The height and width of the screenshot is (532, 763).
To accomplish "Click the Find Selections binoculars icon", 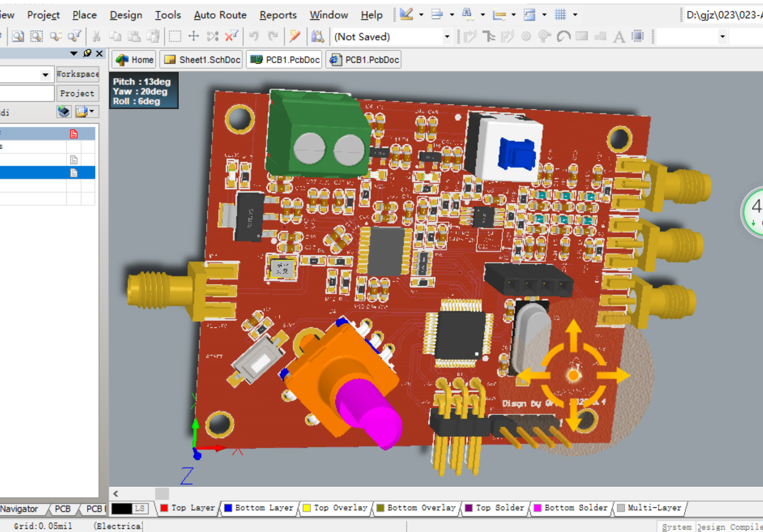I will (x=468, y=15).
